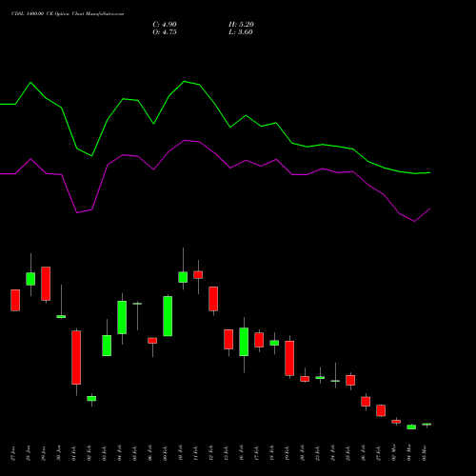Select the long red candle above 01 Feb

pyautogui.click(x=76, y=358)
